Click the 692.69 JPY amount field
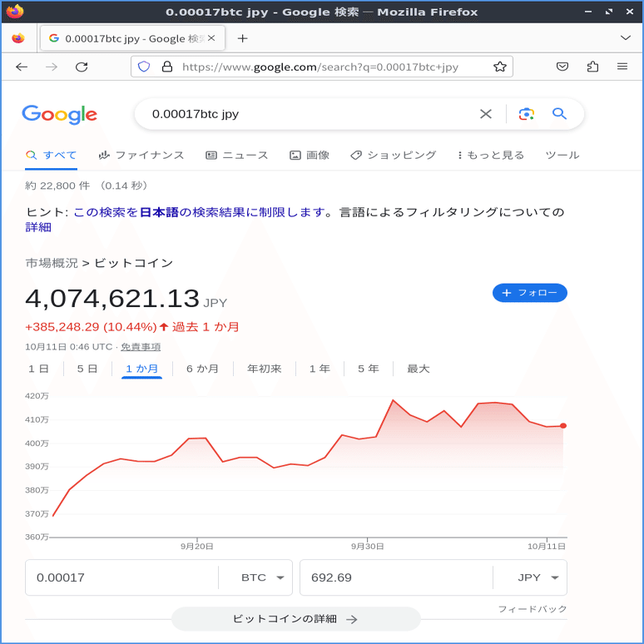The height and width of the screenshot is (644, 644). (396, 577)
